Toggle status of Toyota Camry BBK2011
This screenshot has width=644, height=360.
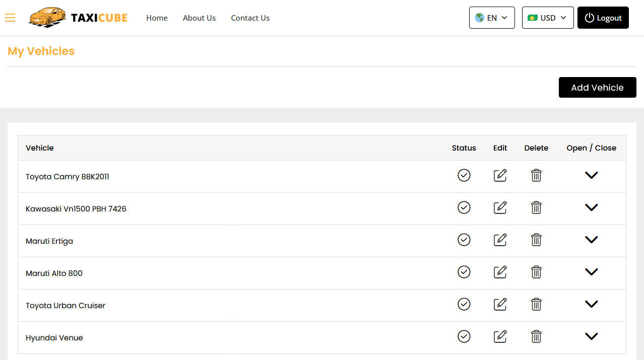tap(464, 175)
